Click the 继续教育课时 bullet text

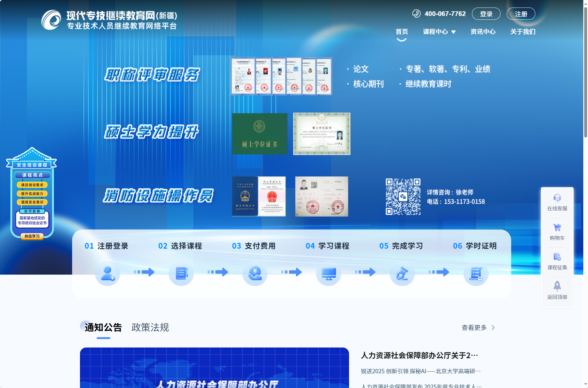tap(428, 84)
